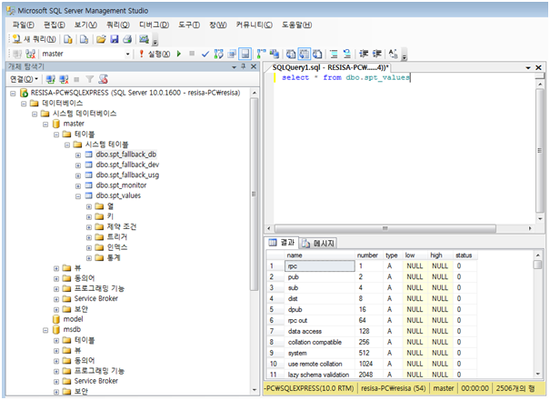Open the Query Options icon
Viewport: 550px width, 400px height.
click(x=232, y=54)
